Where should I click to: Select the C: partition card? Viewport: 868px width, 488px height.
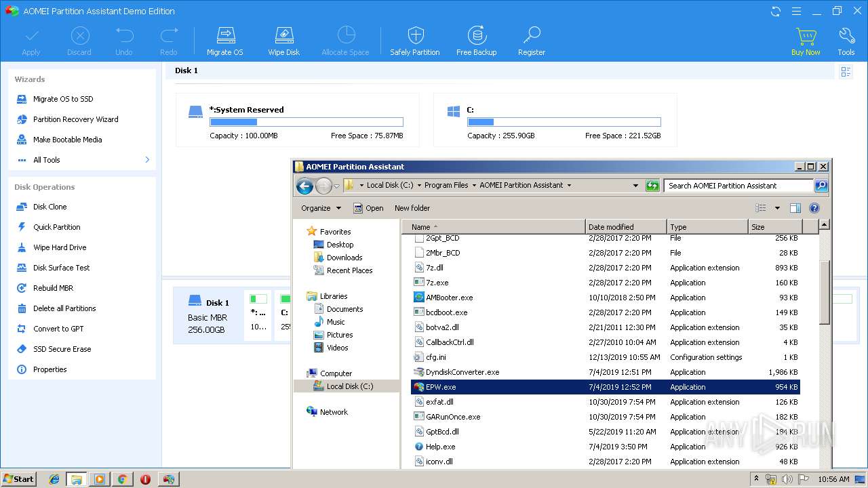point(555,120)
